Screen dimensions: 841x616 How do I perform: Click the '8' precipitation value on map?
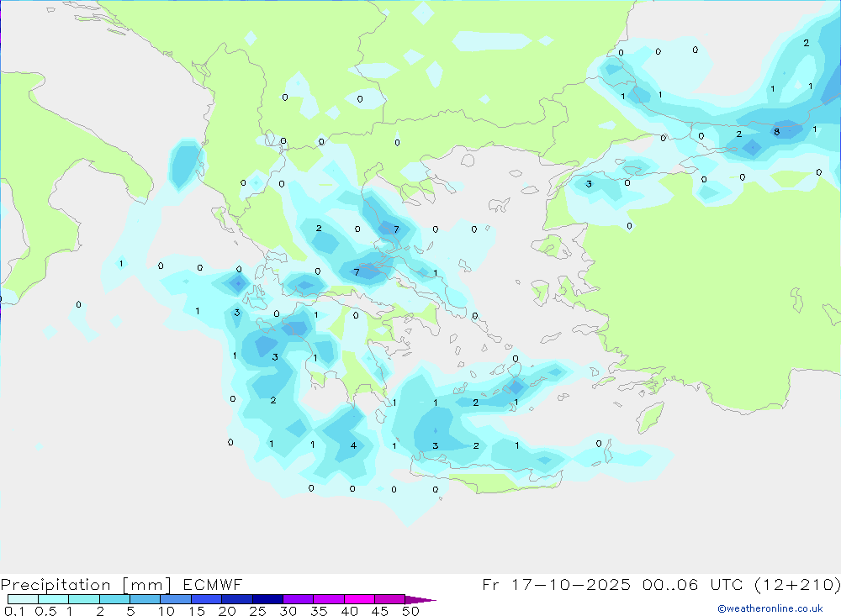(x=776, y=131)
